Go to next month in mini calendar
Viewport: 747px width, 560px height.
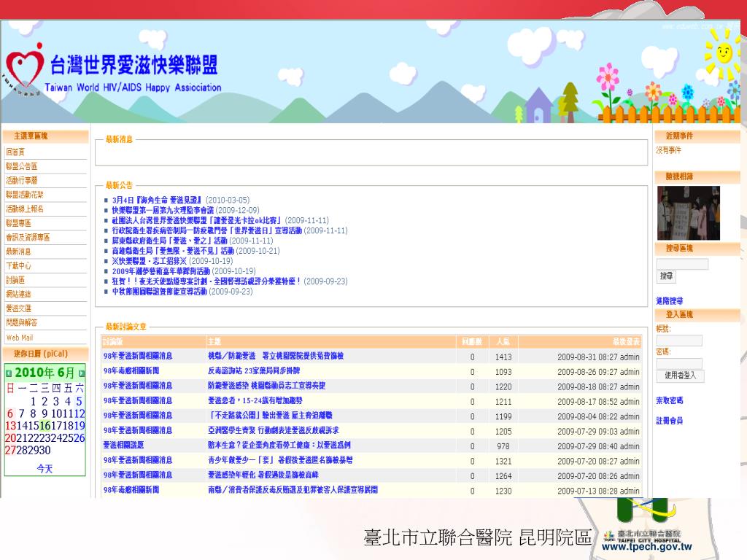click(x=81, y=373)
